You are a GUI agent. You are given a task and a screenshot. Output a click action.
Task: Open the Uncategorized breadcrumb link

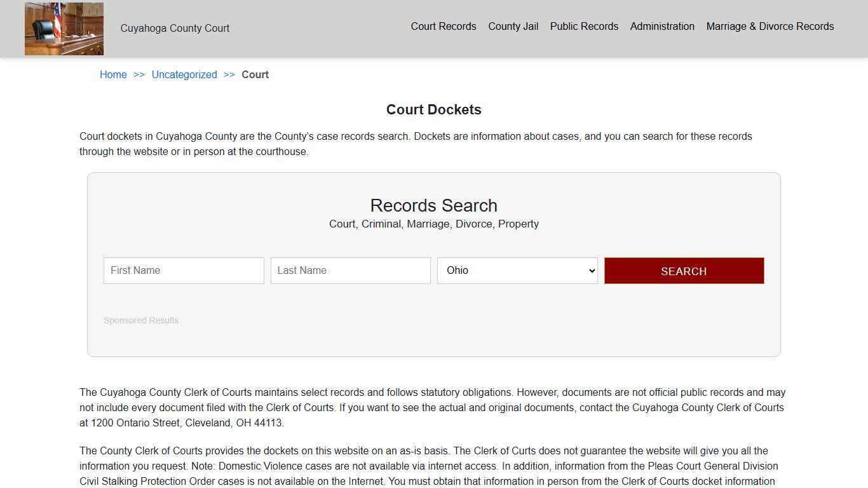[184, 74]
